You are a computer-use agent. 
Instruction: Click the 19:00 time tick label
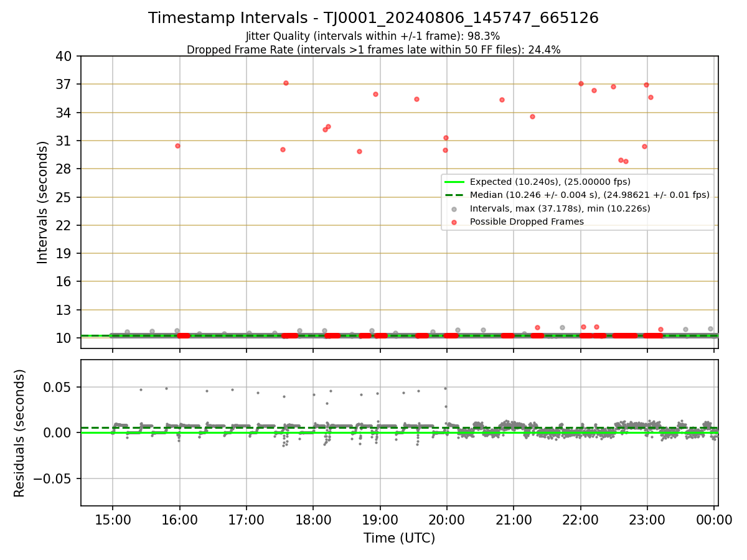(380, 520)
